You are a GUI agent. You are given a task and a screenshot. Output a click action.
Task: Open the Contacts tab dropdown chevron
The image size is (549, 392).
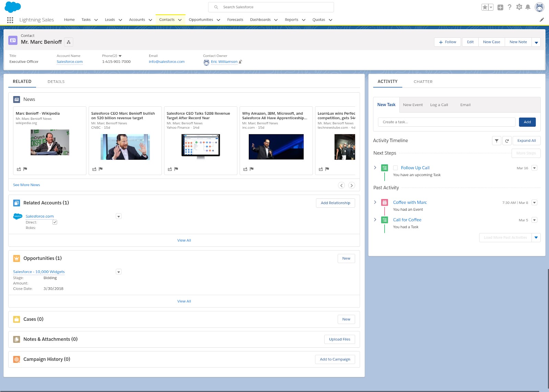click(180, 20)
